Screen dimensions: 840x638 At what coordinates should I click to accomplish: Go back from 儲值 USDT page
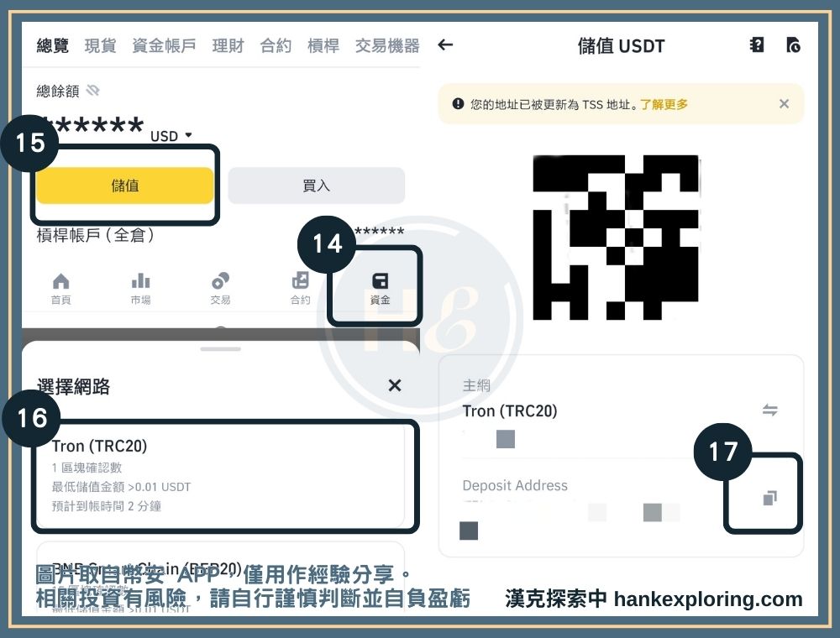(x=445, y=45)
